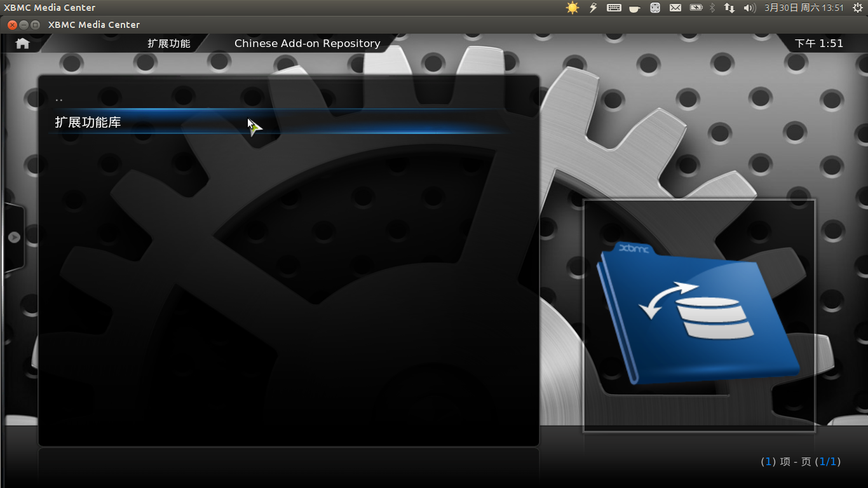The width and height of the screenshot is (868, 488).
Task: Click the 下午 1:51 clock display
Action: 819,43
